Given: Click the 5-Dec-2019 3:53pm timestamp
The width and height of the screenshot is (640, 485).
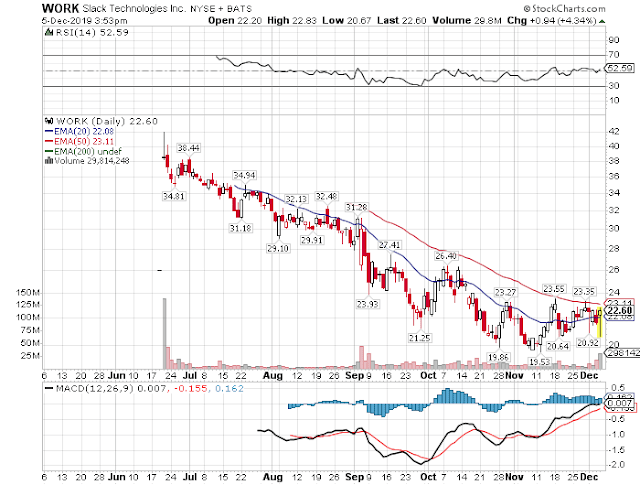Looking at the screenshot, I should pos(84,21).
